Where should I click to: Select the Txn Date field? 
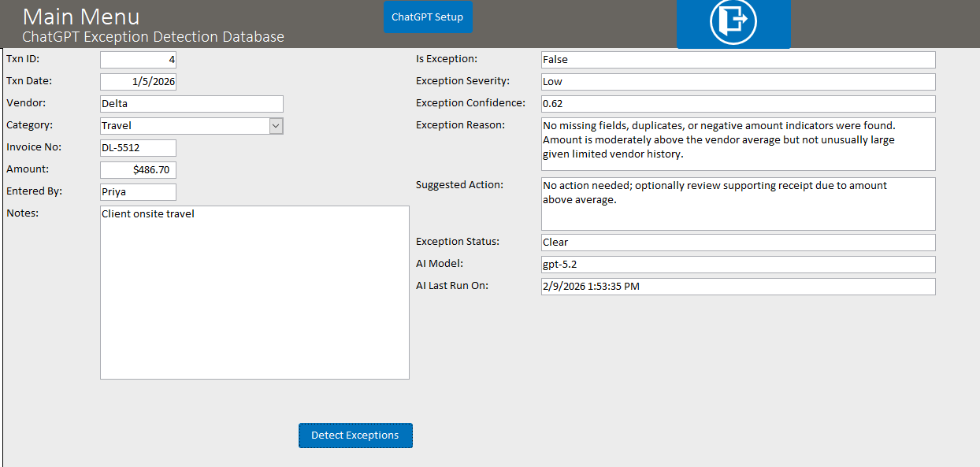[x=138, y=82]
